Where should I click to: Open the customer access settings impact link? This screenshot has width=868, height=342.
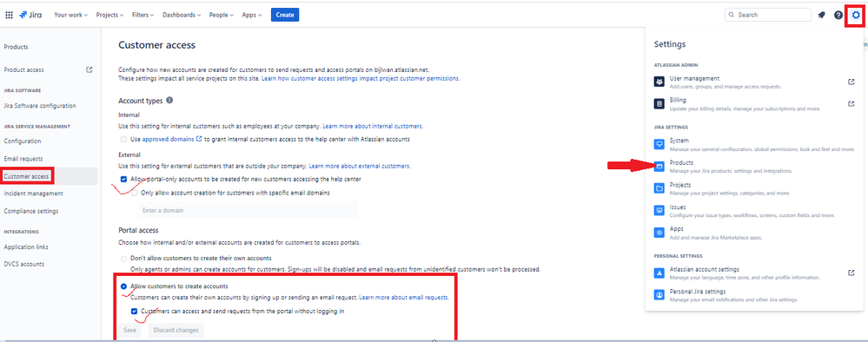[x=360, y=79]
